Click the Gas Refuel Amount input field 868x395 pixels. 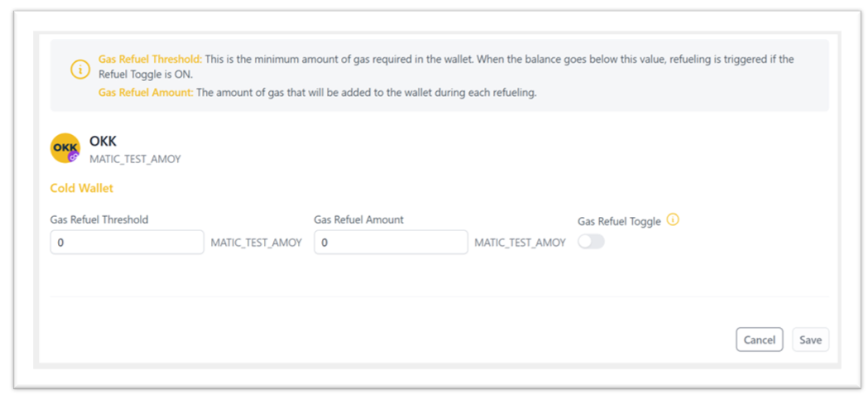pos(391,242)
